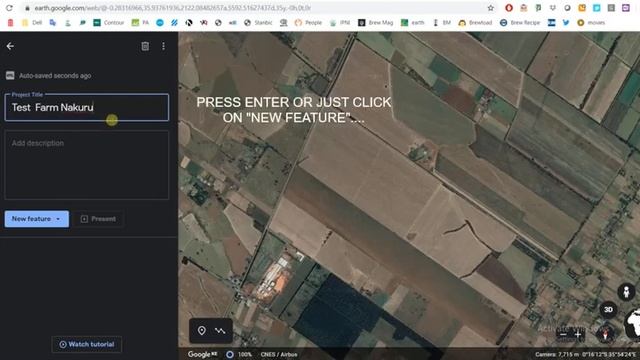Open the three-dot more options menu

(x=163, y=46)
